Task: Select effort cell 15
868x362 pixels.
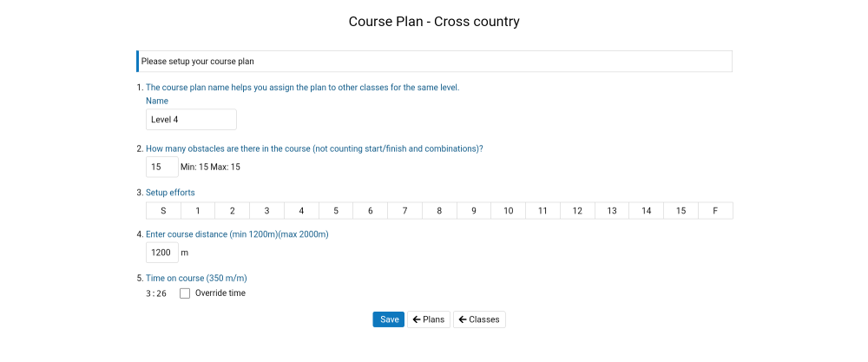Action: pos(681,211)
